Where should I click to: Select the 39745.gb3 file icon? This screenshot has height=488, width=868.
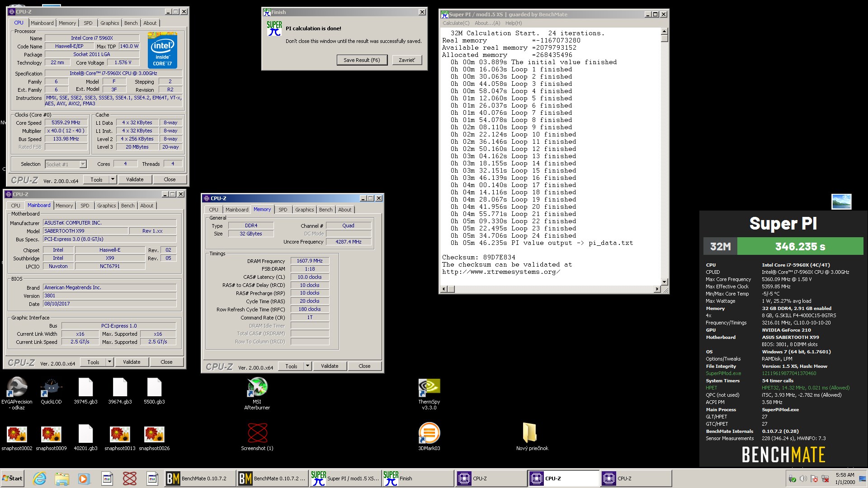[x=85, y=391]
